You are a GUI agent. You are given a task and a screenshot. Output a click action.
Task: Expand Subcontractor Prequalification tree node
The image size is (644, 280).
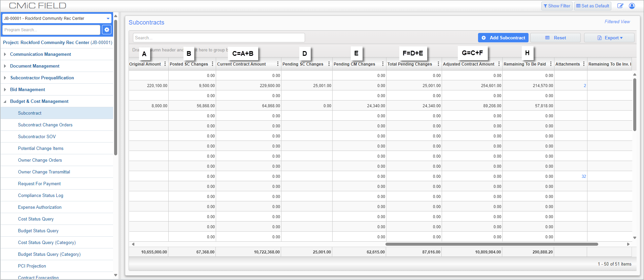tap(5, 78)
